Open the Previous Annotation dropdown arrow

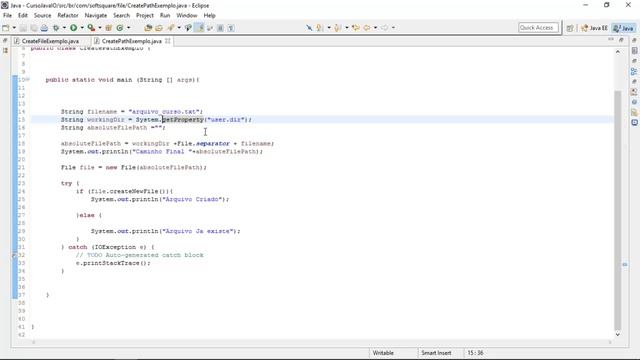[347, 27]
